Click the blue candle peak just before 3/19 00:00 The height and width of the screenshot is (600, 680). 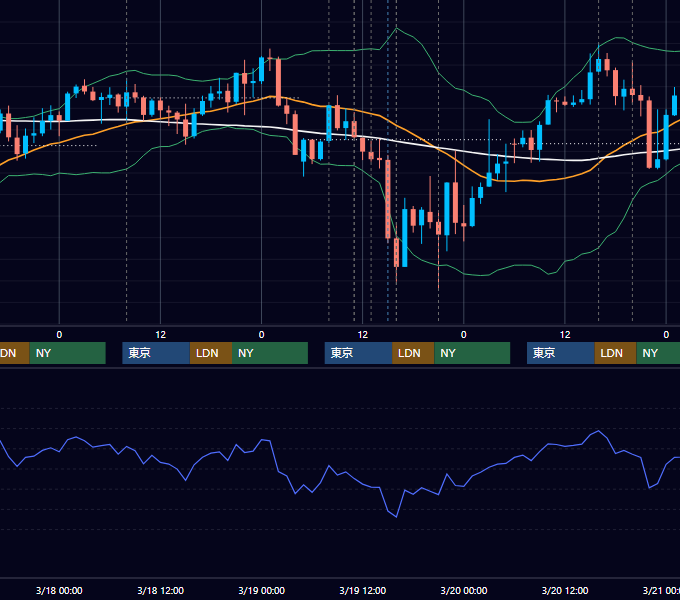pos(262,68)
